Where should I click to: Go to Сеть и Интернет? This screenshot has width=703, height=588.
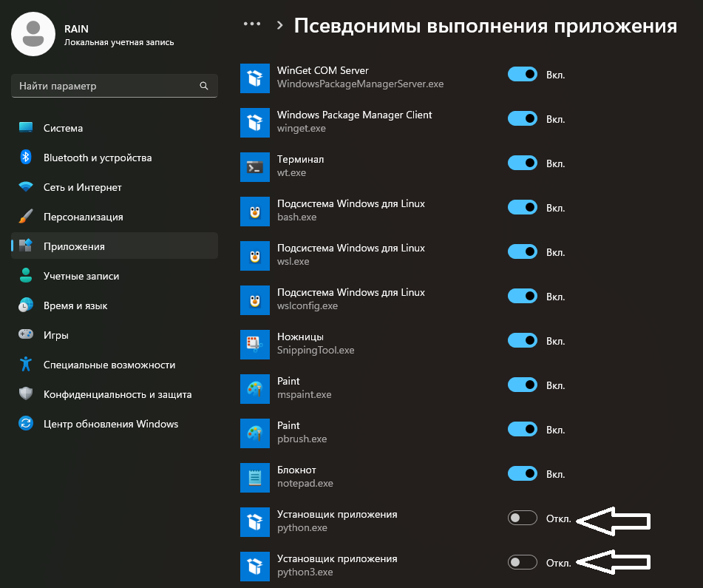tap(115, 187)
